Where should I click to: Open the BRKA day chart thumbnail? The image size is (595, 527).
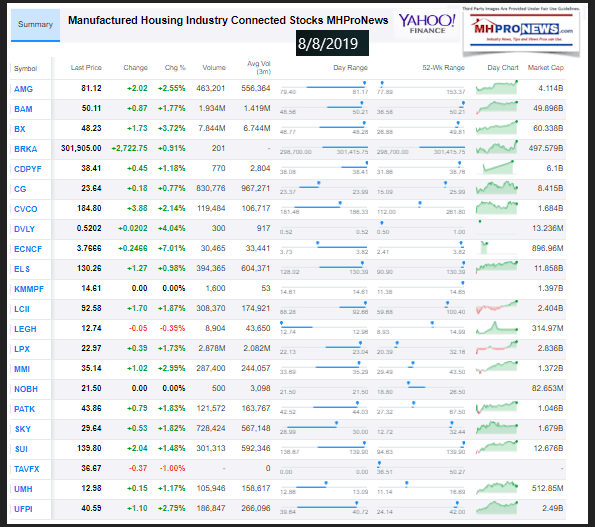(x=497, y=147)
